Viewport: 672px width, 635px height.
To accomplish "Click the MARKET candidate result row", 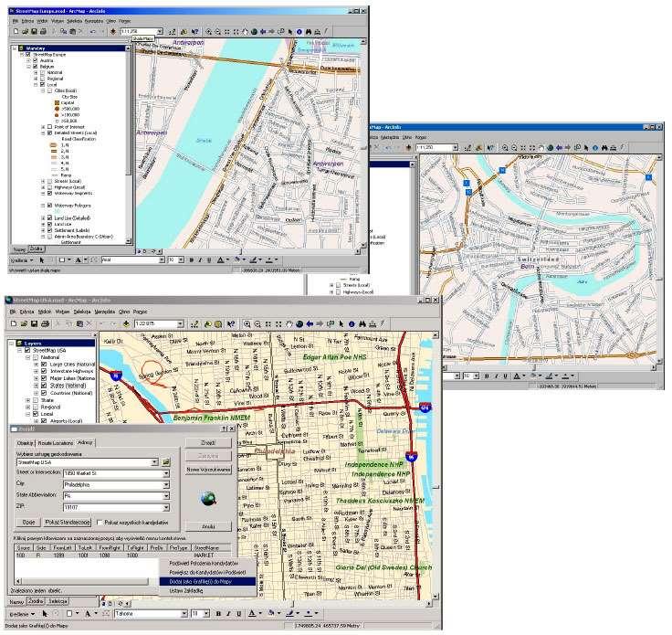I will [122, 556].
